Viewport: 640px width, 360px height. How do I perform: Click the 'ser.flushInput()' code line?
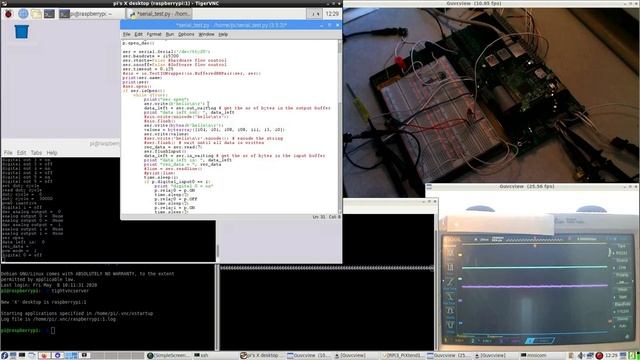click(x=165, y=151)
